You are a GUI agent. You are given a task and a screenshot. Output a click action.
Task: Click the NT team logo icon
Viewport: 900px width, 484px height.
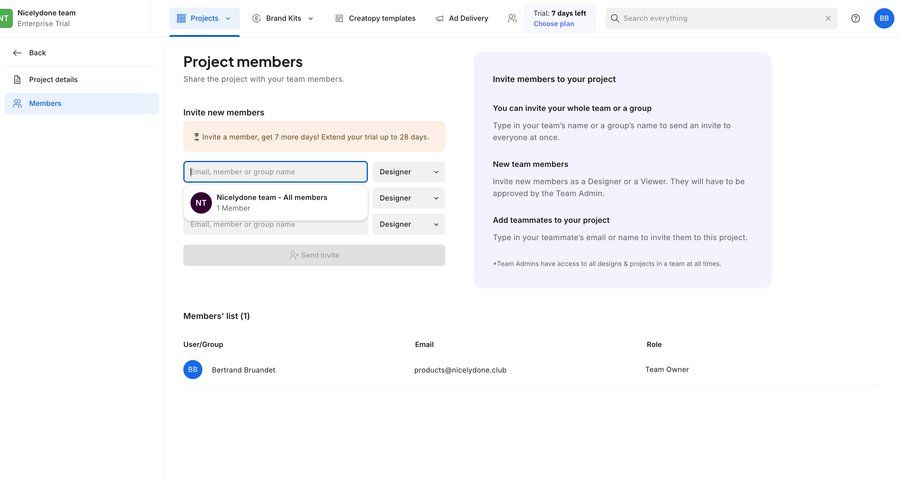click(5, 18)
